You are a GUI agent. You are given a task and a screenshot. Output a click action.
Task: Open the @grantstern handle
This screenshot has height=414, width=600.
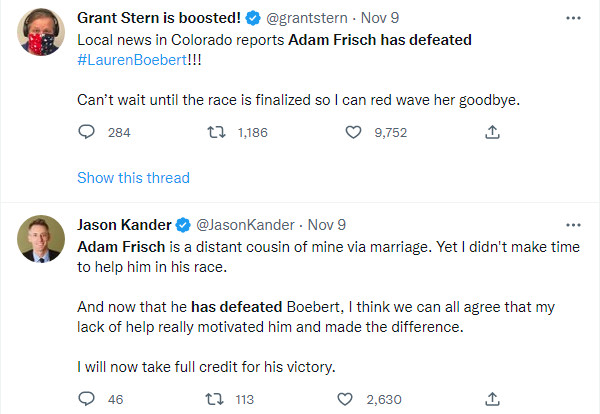[307, 18]
